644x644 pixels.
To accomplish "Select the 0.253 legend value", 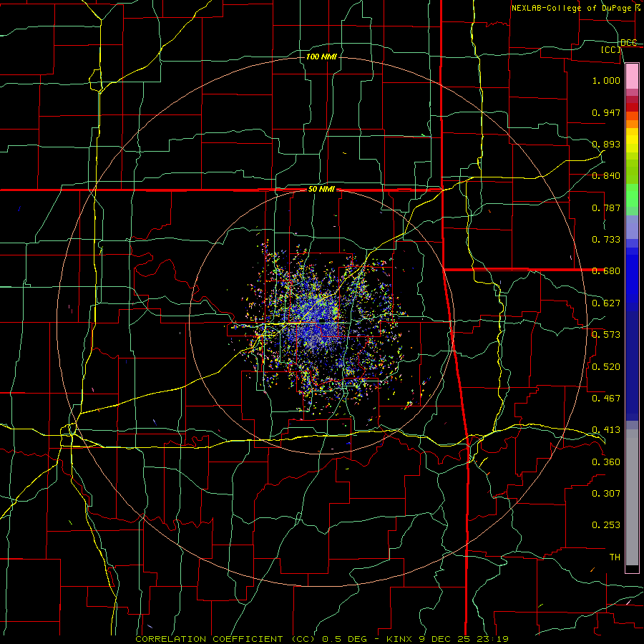I will [x=606, y=525].
